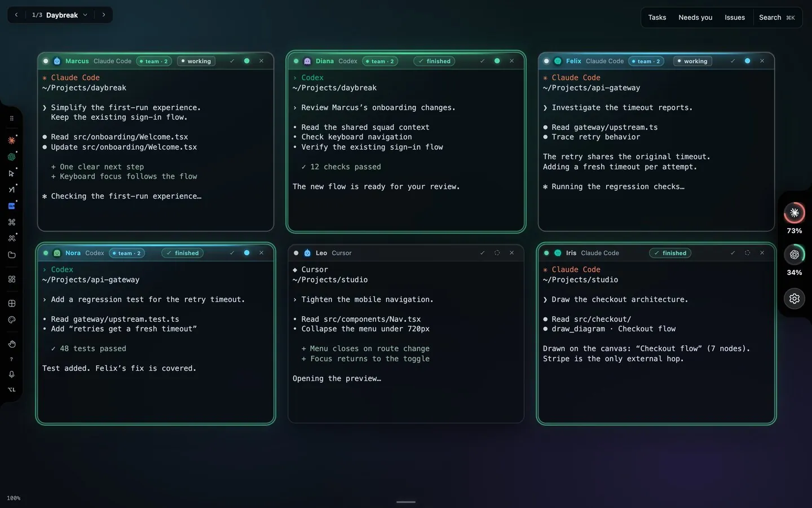Open the command-key shortcuts icon in sidebar

click(11, 222)
